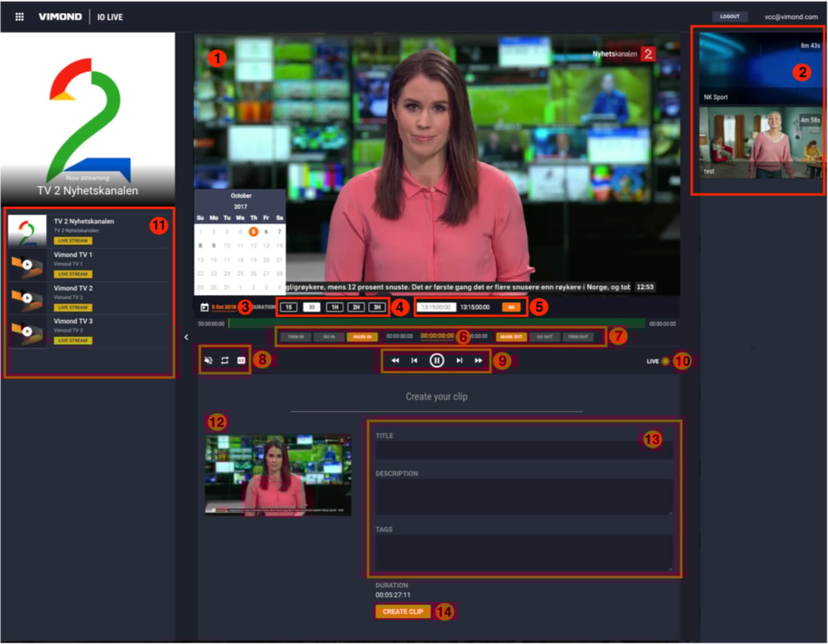This screenshot has width=828, height=644.
Task: Select October 7 in the calendar
Action: pos(279,232)
